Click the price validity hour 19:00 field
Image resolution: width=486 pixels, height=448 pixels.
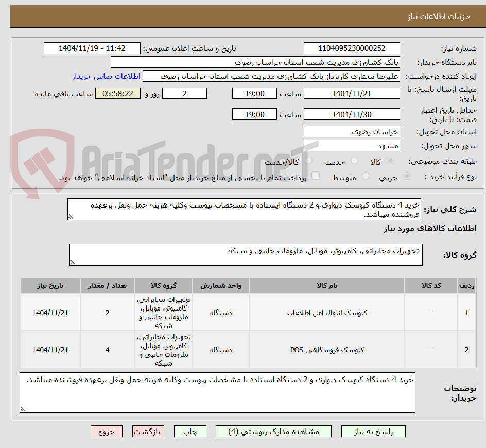(x=254, y=114)
